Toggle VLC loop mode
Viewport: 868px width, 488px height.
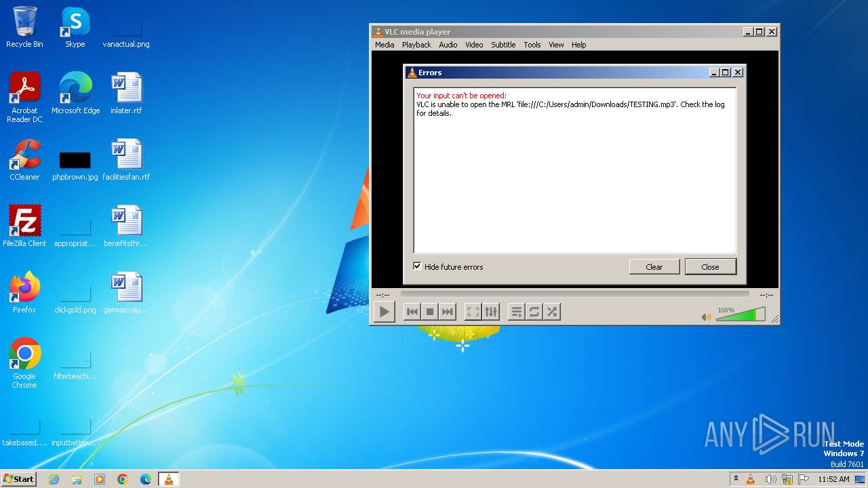pyautogui.click(x=534, y=312)
